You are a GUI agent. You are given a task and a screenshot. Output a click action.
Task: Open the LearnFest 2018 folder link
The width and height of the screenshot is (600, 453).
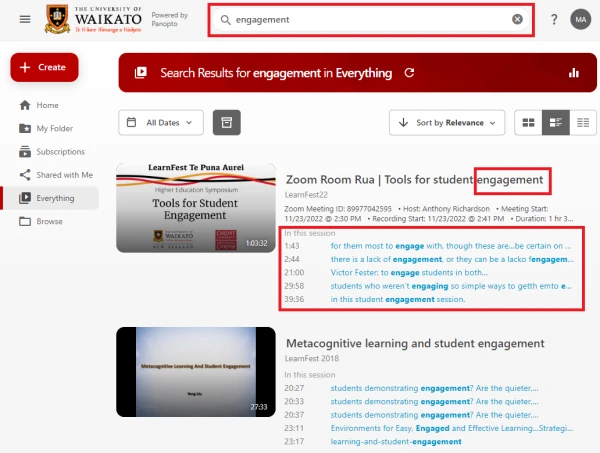click(x=311, y=358)
